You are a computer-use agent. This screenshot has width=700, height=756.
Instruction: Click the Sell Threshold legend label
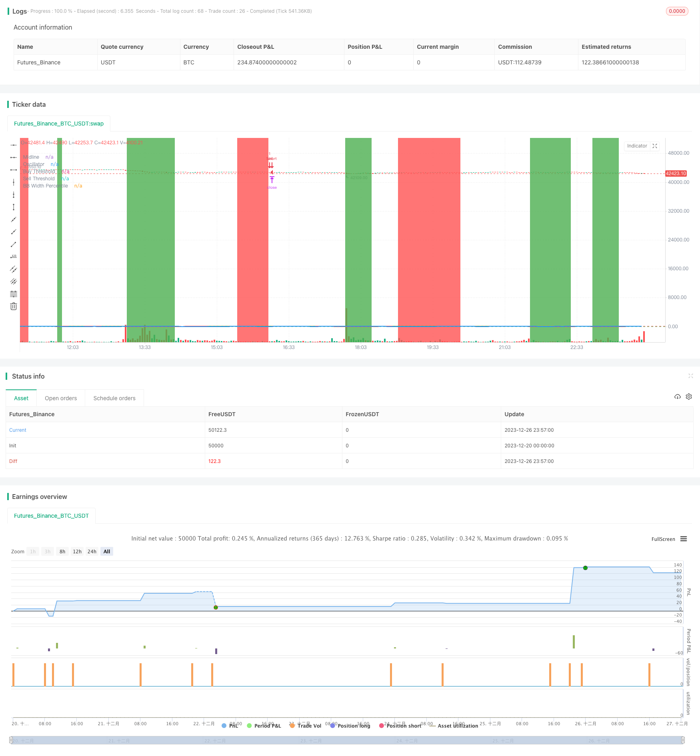pos(39,179)
